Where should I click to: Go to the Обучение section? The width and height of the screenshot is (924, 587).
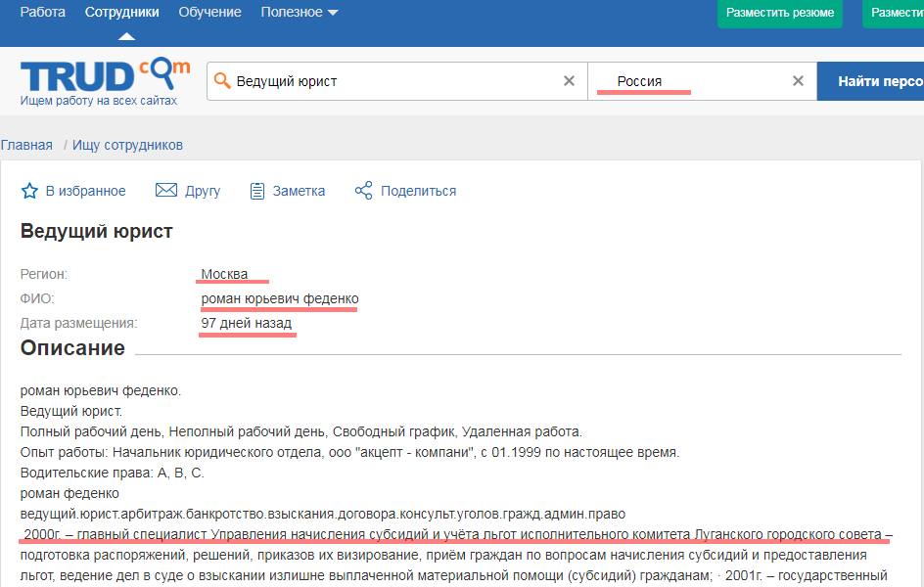pos(209,13)
